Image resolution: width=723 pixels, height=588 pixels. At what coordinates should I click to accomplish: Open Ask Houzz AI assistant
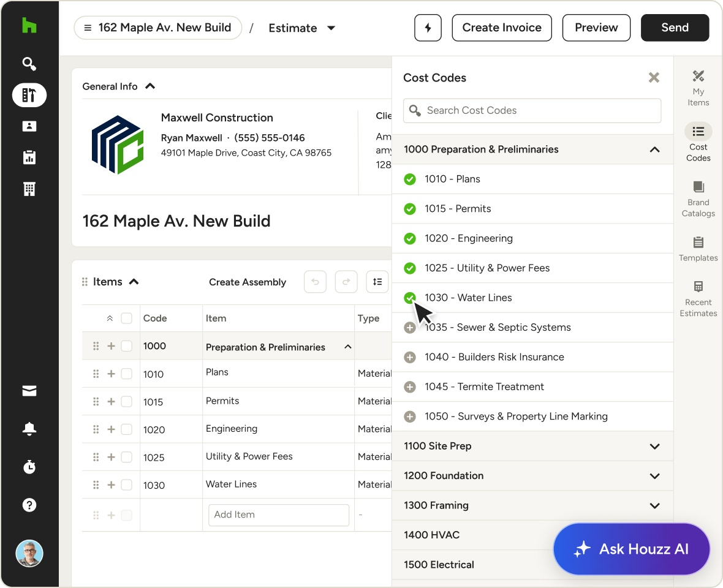click(631, 549)
